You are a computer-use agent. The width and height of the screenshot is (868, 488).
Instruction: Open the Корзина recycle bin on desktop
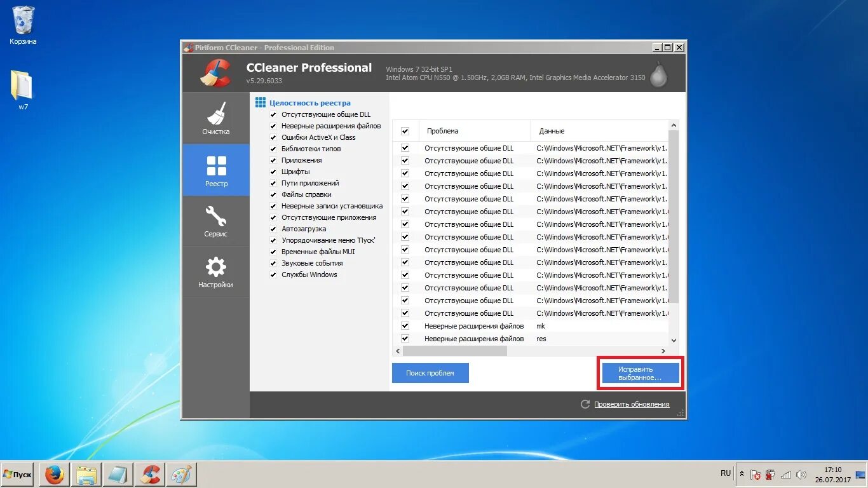(24, 25)
